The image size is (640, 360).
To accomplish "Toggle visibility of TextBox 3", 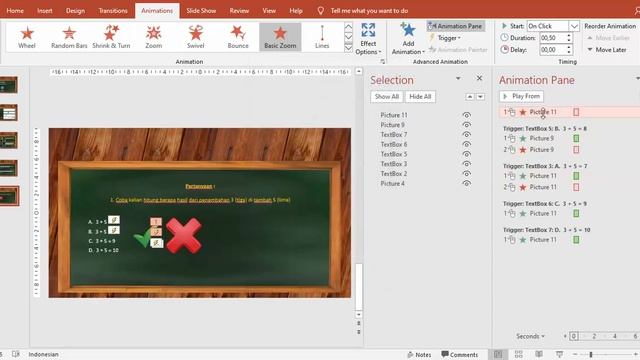I will click(x=467, y=164).
